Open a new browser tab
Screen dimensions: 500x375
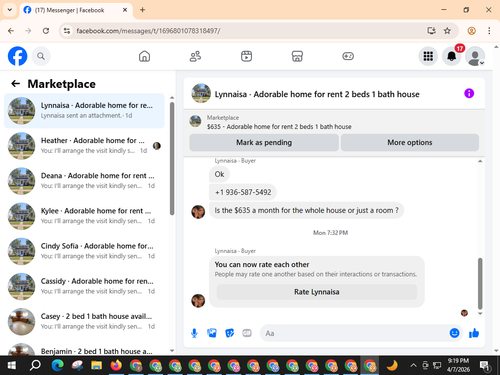pos(142,10)
